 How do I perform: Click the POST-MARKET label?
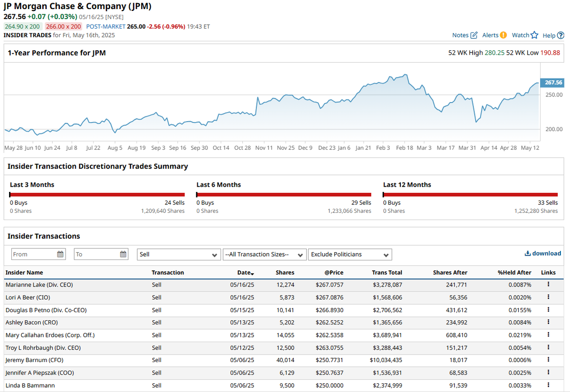coord(106,27)
